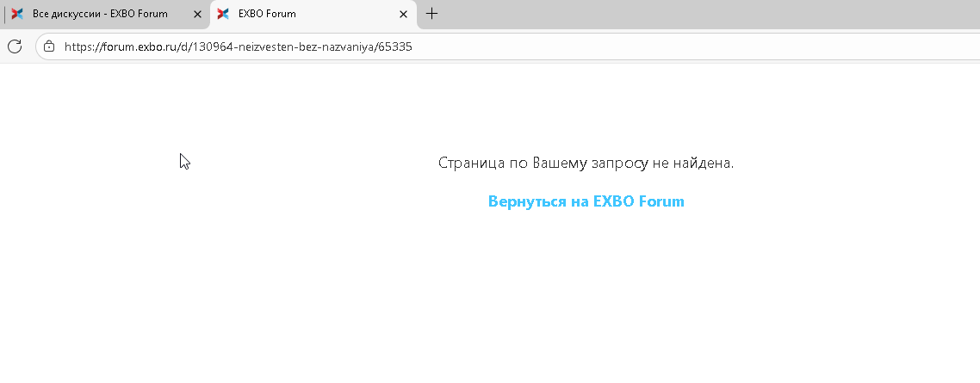980x383 pixels.
Task: Click the favicon on the active EXBO Forum tab
Action: pos(223,14)
